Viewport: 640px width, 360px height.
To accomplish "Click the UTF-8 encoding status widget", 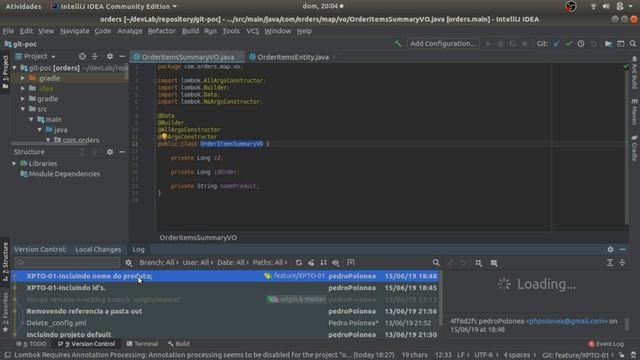I will [486, 355].
